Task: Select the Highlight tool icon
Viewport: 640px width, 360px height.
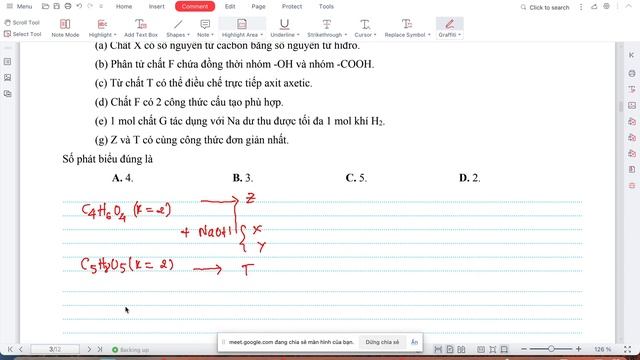Action: click(x=102, y=24)
